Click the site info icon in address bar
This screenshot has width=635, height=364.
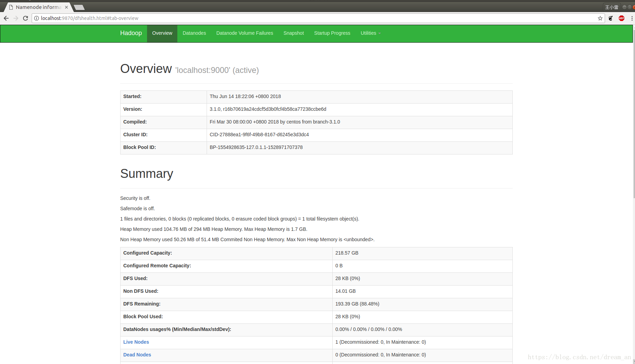coord(37,18)
